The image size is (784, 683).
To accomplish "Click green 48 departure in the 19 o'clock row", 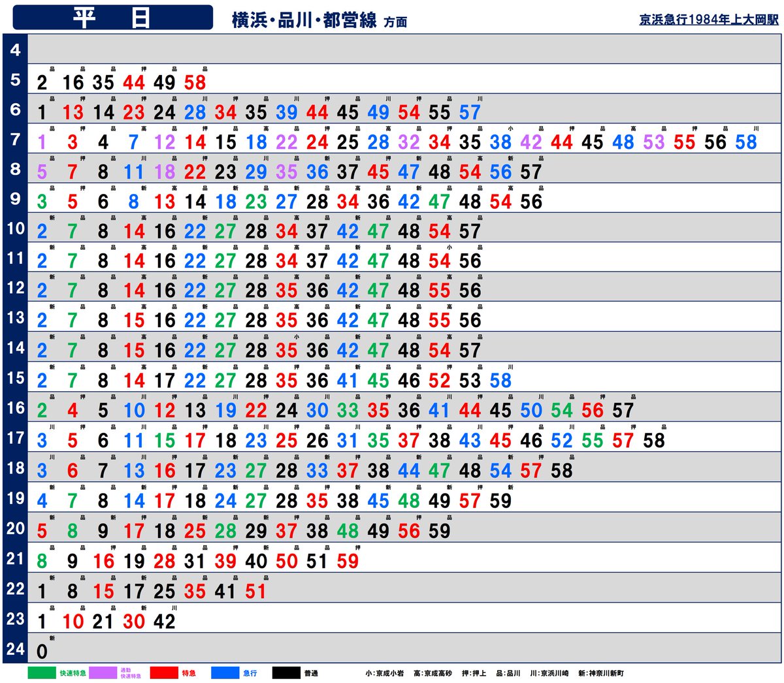I will (409, 501).
